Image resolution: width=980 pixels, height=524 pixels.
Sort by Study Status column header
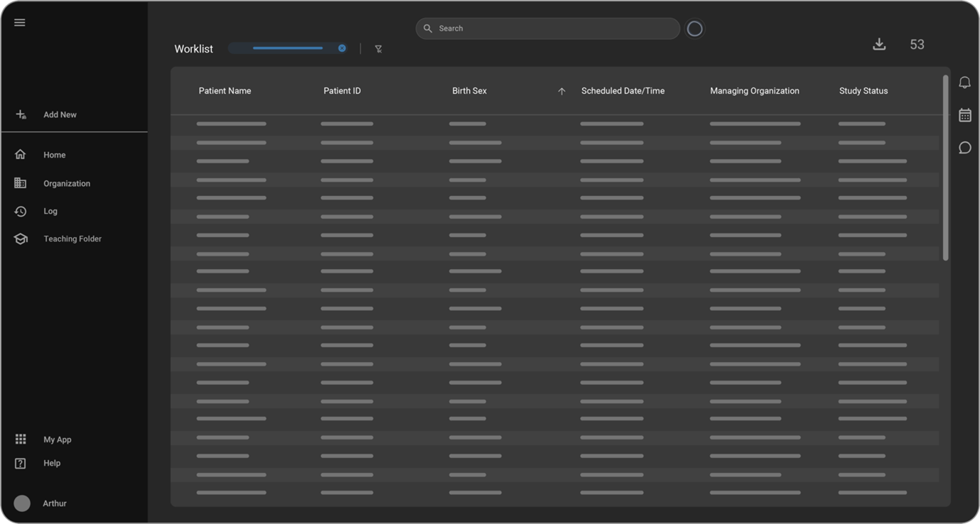[863, 91]
